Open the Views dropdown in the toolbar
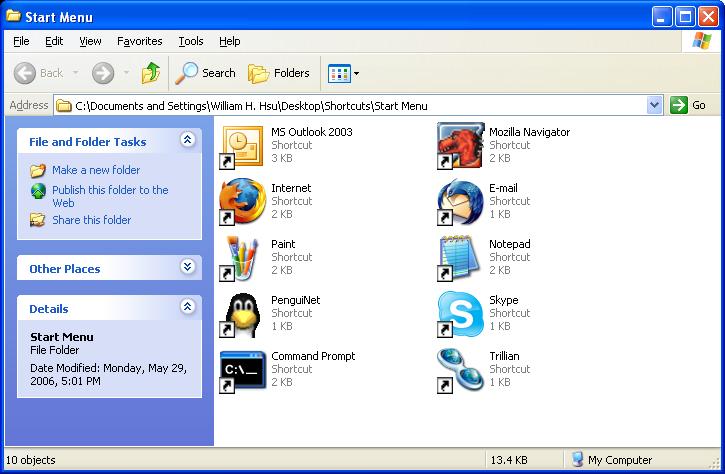Viewport: 725px width, 474px height. point(344,73)
